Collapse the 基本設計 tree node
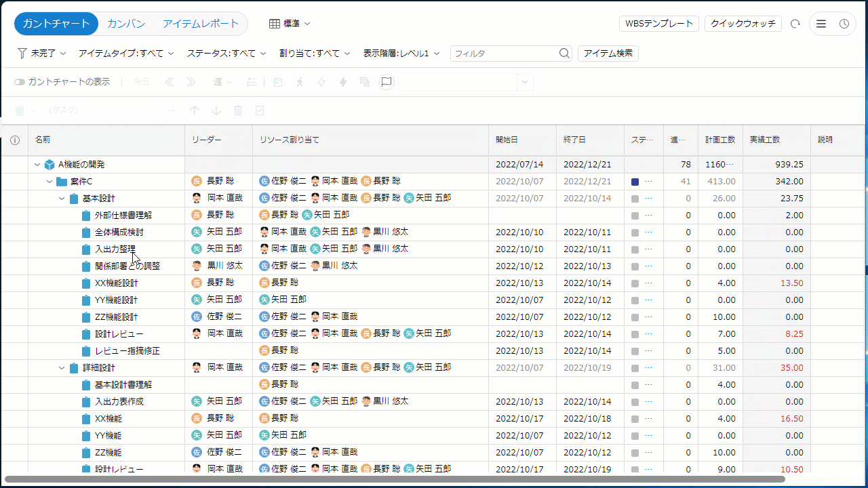 62,199
